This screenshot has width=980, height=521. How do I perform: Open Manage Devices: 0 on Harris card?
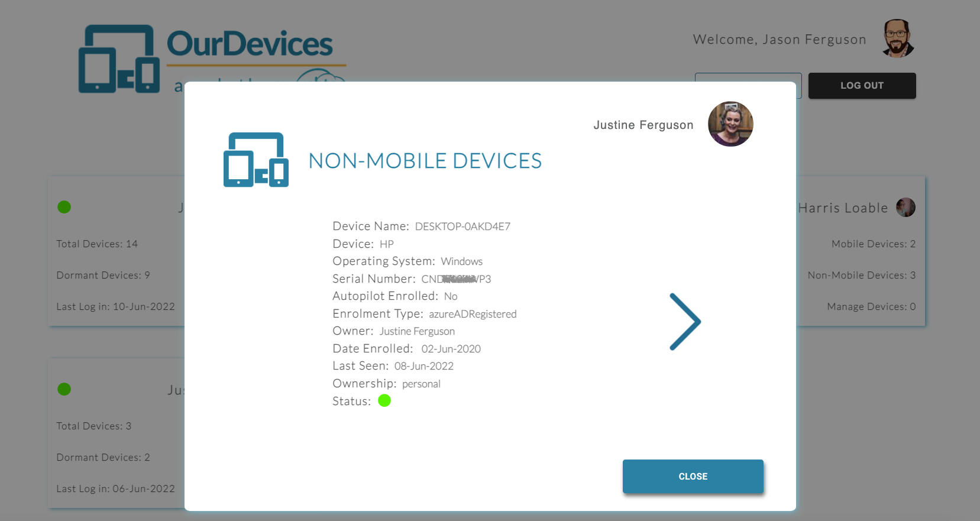(x=871, y=306)
